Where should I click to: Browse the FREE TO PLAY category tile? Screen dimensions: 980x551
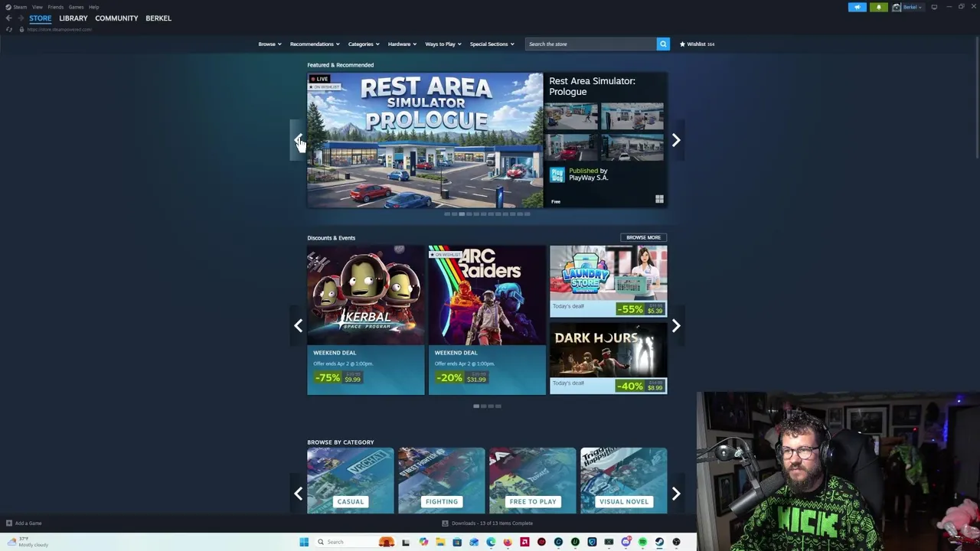pos(533,481)
